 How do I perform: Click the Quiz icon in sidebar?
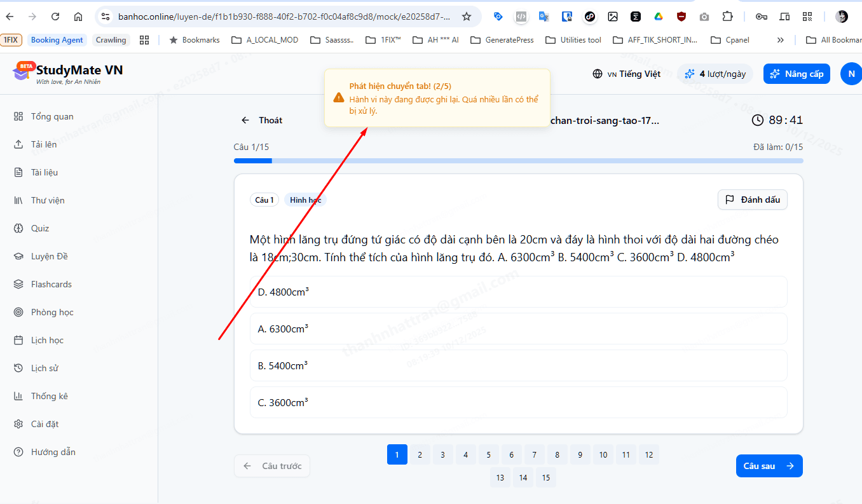[18, 228]
